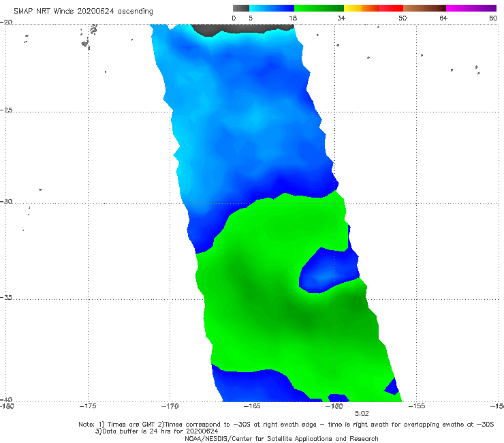Screen dimensions: 504x443
Task: Click the gray segment of the color bar
Action: tap(240, 8)
